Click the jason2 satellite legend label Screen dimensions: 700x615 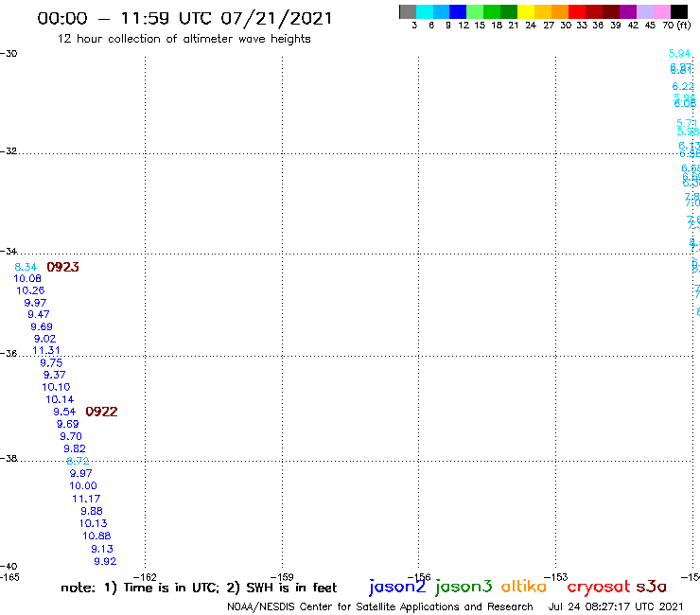click(x=397, y=587)
